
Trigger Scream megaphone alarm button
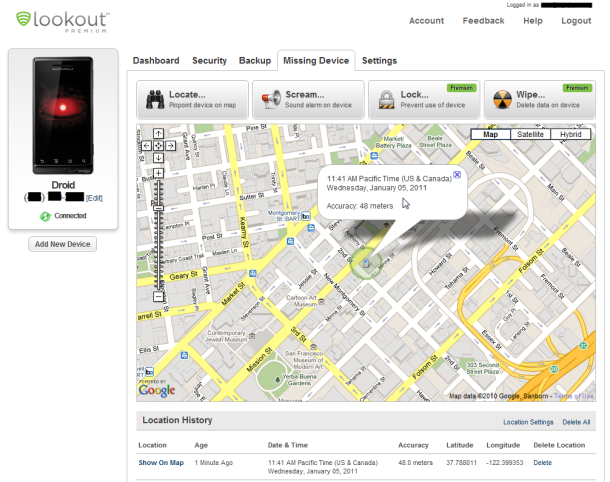(308, 100)
